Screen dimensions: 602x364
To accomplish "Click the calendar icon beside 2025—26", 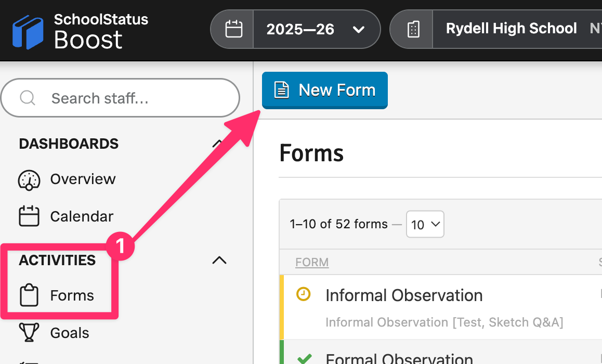I will (234, 29).
